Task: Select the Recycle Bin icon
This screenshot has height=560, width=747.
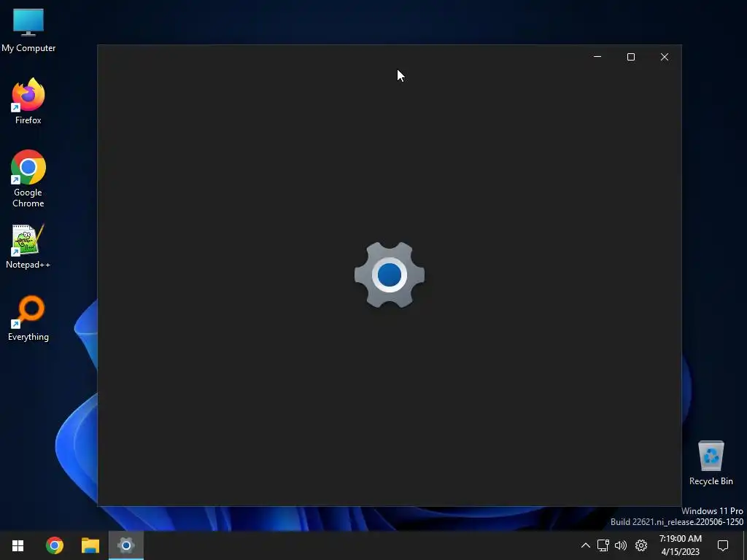Action: click(x=711, y=463)
